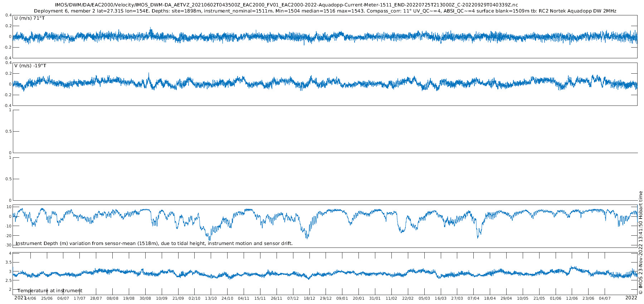Click the 14/06 date tick label

[30, 298]
